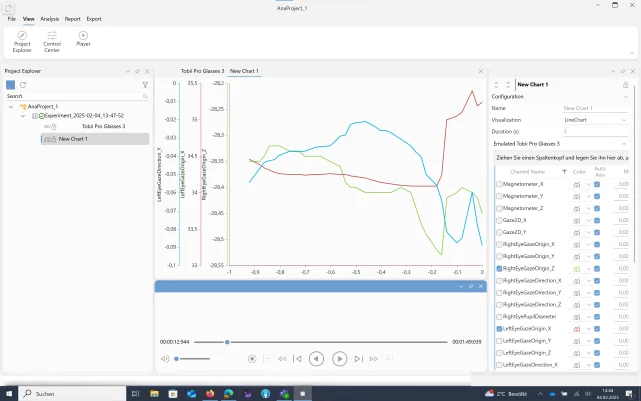Stop playback in the player

click(252, 358)
